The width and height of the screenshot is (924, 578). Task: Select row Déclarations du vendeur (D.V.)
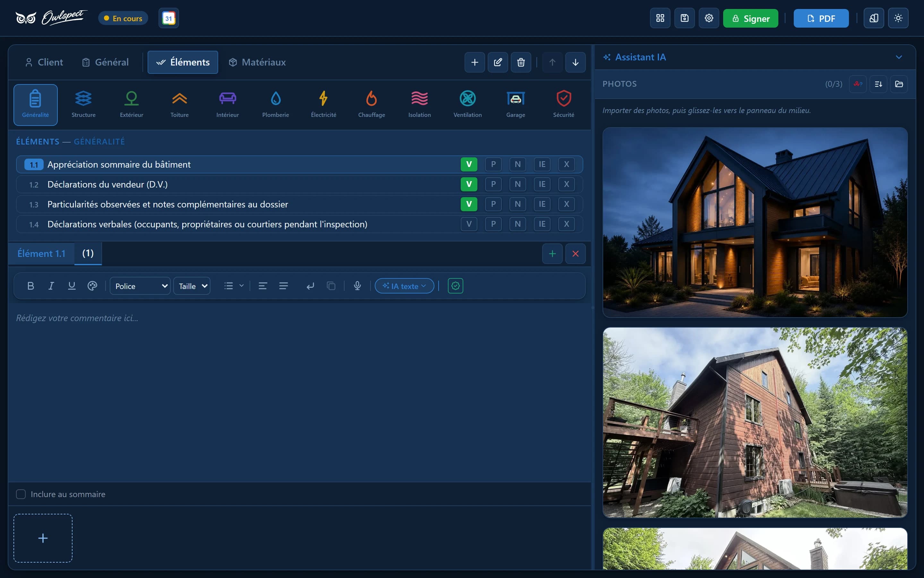(299, 184)
